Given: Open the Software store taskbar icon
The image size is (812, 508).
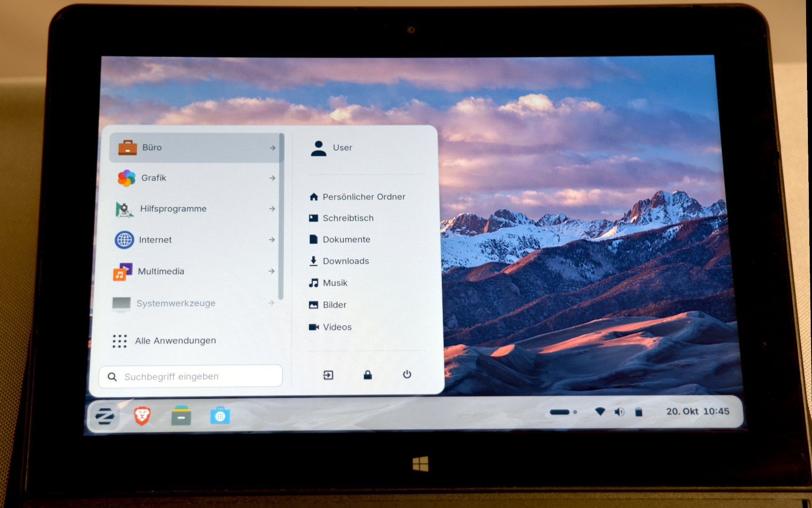Looking at the screenshot, I should [220, 415].
